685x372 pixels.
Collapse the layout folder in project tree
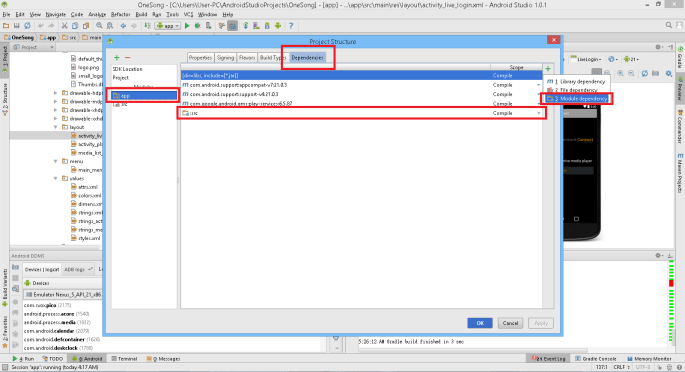55,127
